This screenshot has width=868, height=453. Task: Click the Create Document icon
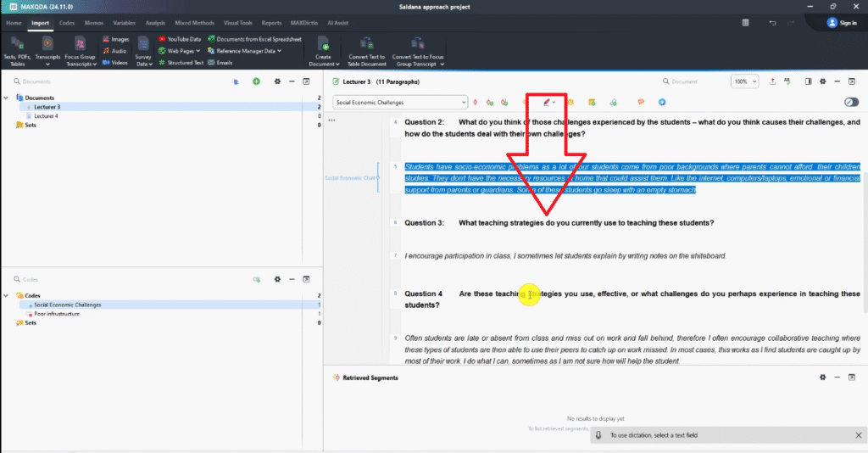pyautogui.click(x=322, y=43)
